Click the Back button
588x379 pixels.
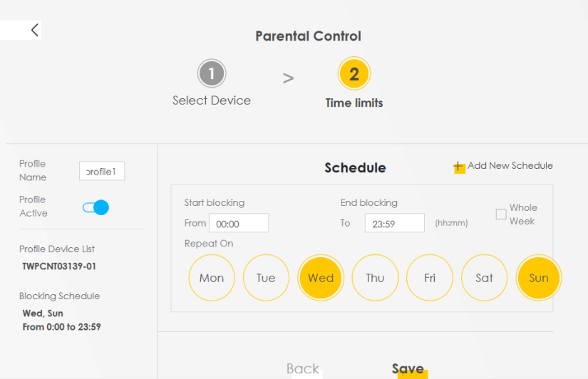point(303,368)
